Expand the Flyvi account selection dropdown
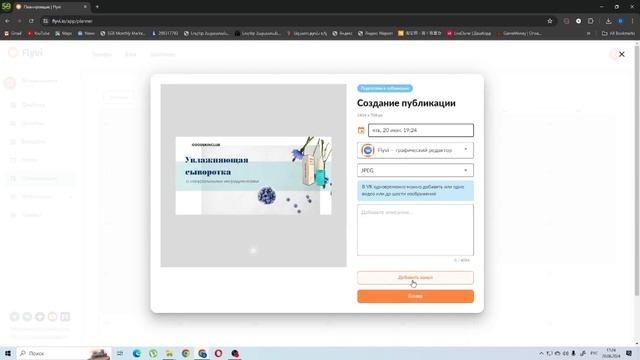The image size is (640, 360). click(x=415, y=150)
